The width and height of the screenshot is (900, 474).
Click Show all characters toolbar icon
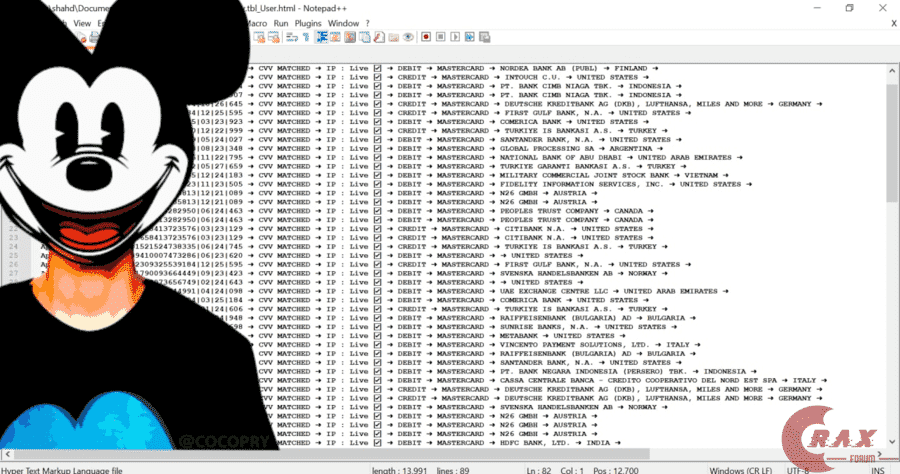tap(306, 37)
